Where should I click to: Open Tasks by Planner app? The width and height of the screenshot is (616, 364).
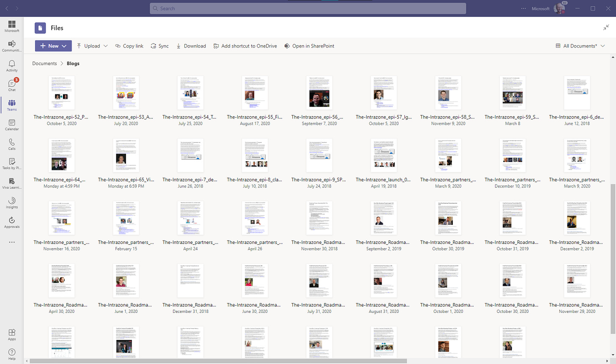pyautogui.click(x=12, y=163)
